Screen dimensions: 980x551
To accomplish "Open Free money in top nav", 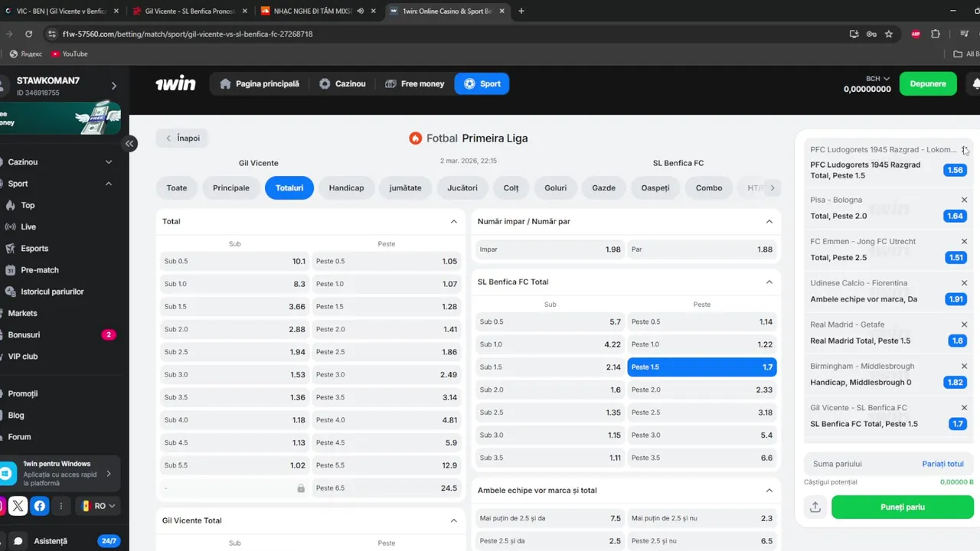I will [x=414, y=83].
